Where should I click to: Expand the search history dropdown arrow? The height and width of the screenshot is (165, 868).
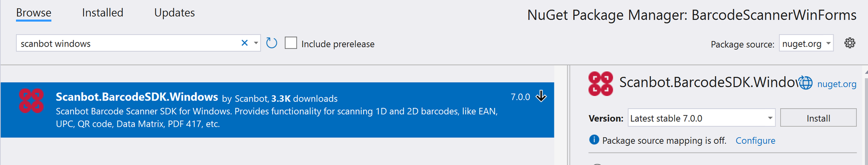point(256,43)
